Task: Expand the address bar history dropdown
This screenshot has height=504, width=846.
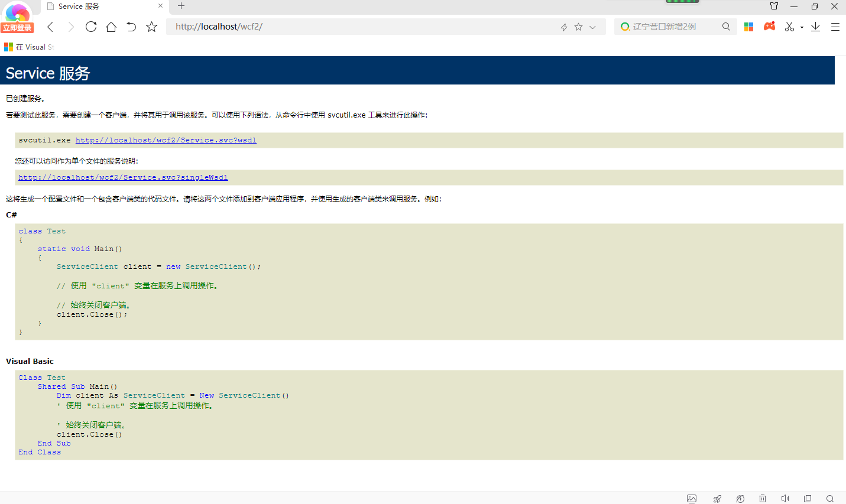Action: [x=592, y=27]
